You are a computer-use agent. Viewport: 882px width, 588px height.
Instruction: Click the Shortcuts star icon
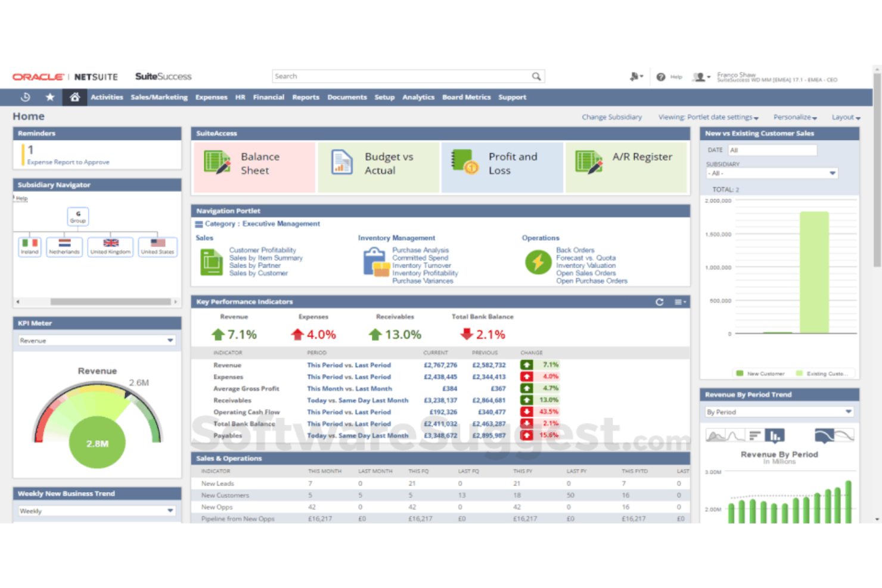coord(50,97)
